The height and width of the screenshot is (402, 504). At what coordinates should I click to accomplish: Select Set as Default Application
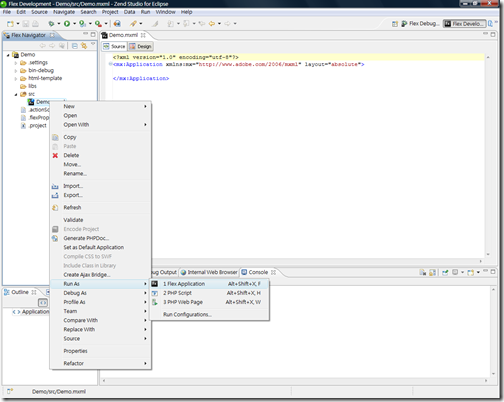point(100,247)
